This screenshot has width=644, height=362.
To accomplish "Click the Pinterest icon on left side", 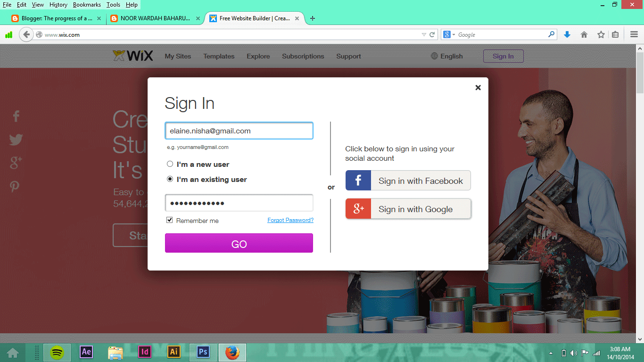I will (15, 186).
